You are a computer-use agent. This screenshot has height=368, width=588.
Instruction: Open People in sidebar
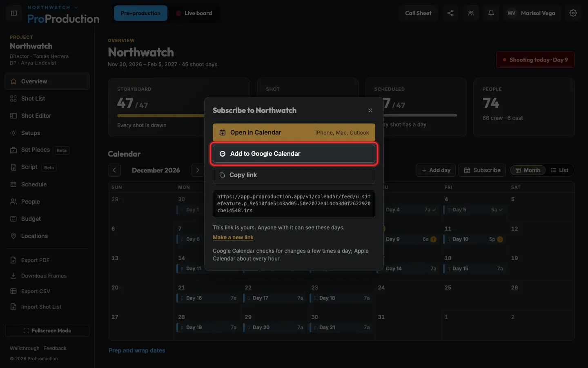47,202
